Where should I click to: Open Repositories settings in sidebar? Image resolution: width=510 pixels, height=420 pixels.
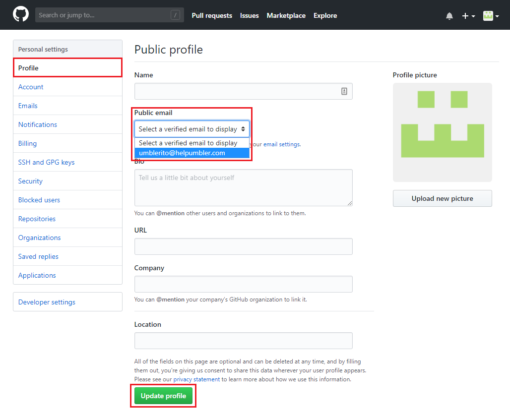[67, 219]
